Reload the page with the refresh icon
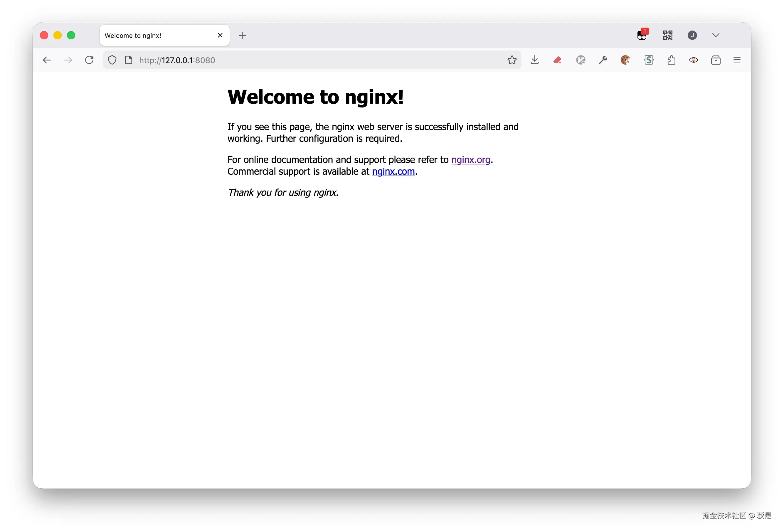The height and width of the screenshot is (532, 784). pyautogui.click(x=89, y=60)
